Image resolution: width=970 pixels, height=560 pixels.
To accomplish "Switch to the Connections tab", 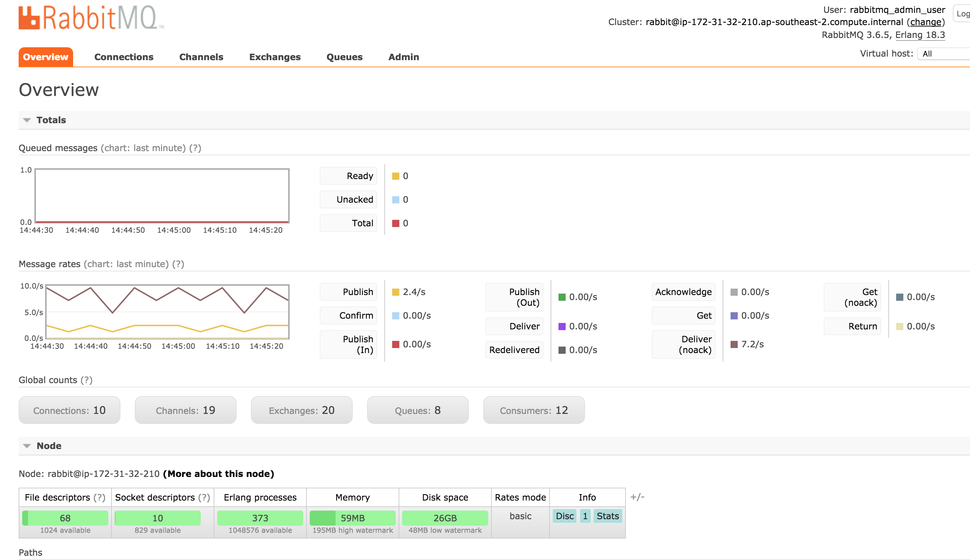I will coord(124,57).
